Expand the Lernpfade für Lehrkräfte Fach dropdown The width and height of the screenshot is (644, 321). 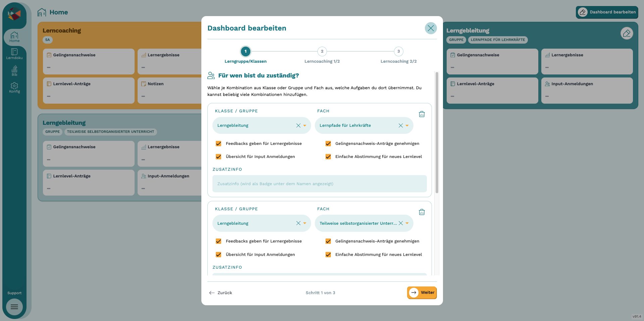coord(407,125)
